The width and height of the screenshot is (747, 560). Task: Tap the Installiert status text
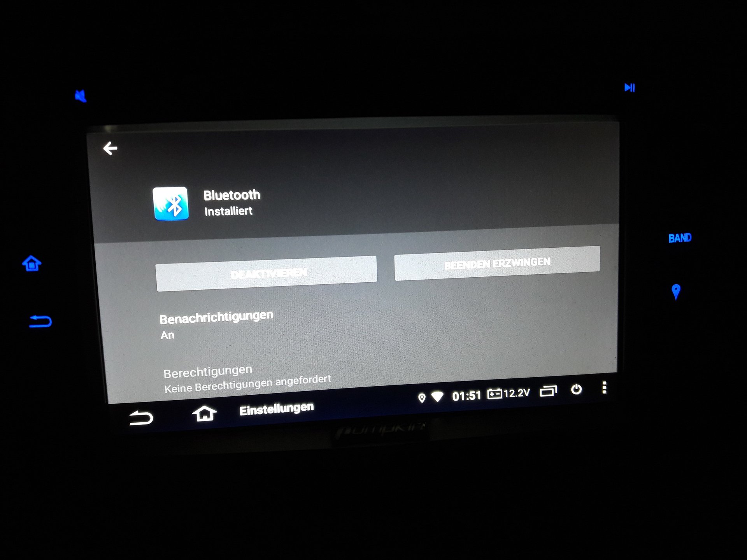click(228, 211)
